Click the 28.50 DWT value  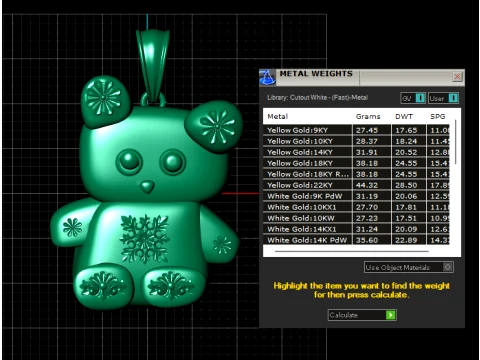[406, 185]
